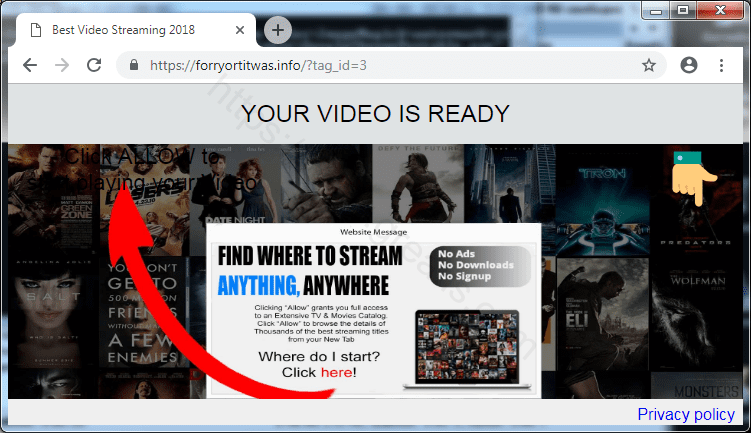
Task: Open a new tab with plus button
Action: 277,31
